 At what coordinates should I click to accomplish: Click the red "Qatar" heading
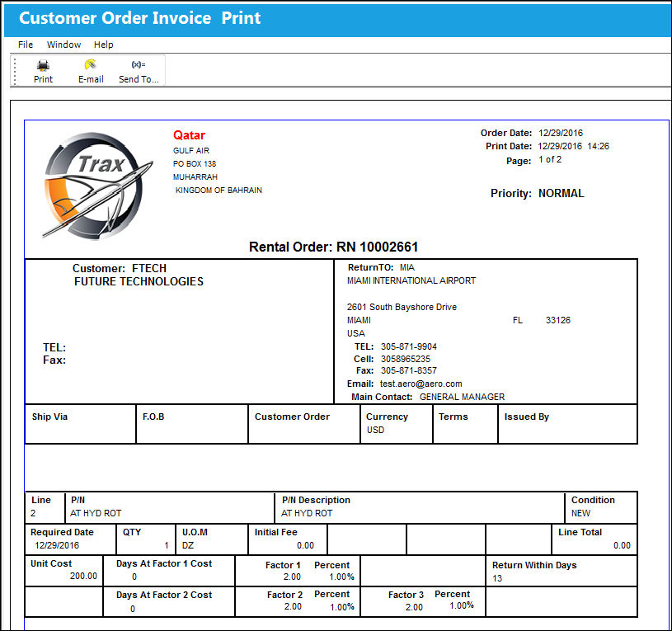coord(189,135)
